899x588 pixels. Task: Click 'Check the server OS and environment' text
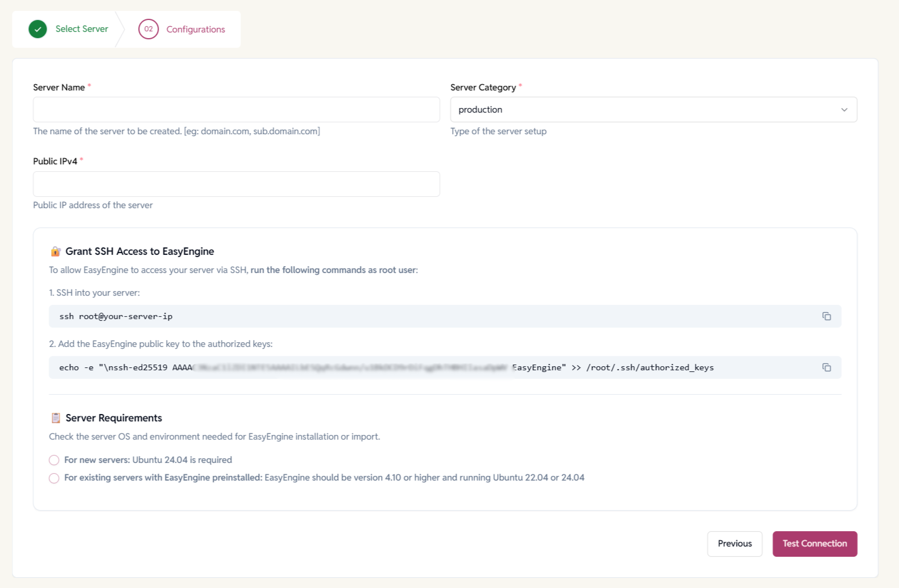point(214,437)
